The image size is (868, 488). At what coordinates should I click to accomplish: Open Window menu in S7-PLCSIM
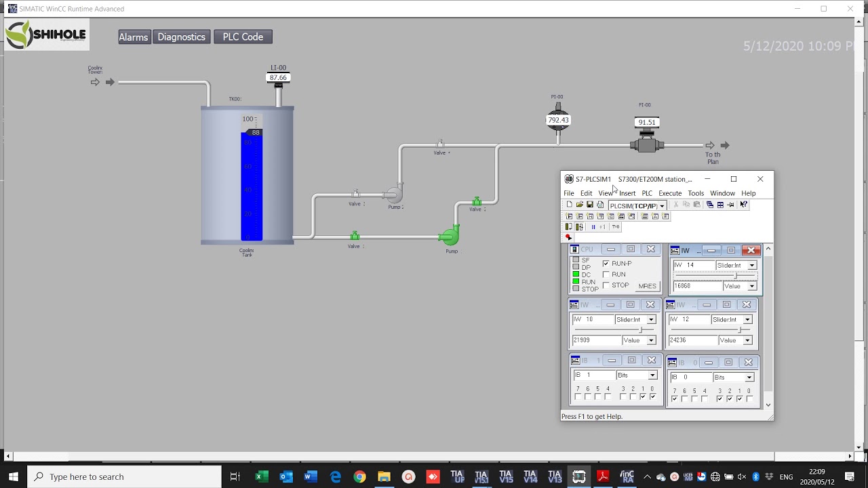point(722,193)
